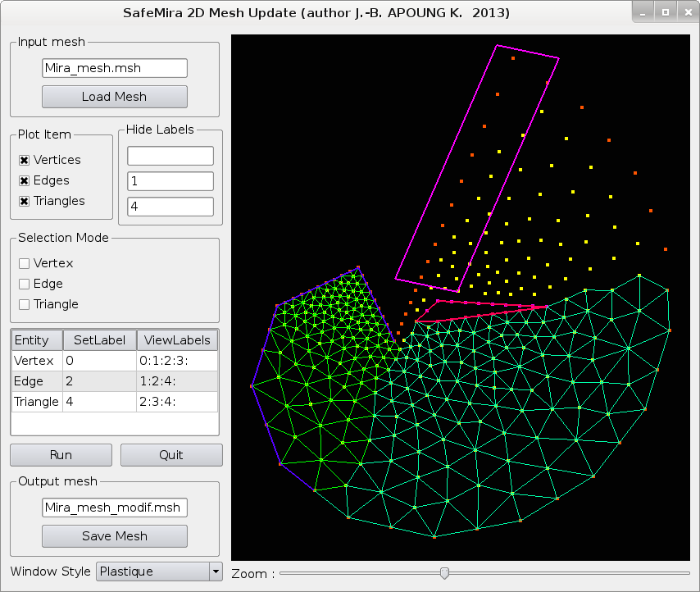Image resolution: width=700 pixels, height=592 pixels.
Task: Enable Edge selection mode
Action: click(x=25, y=285)
